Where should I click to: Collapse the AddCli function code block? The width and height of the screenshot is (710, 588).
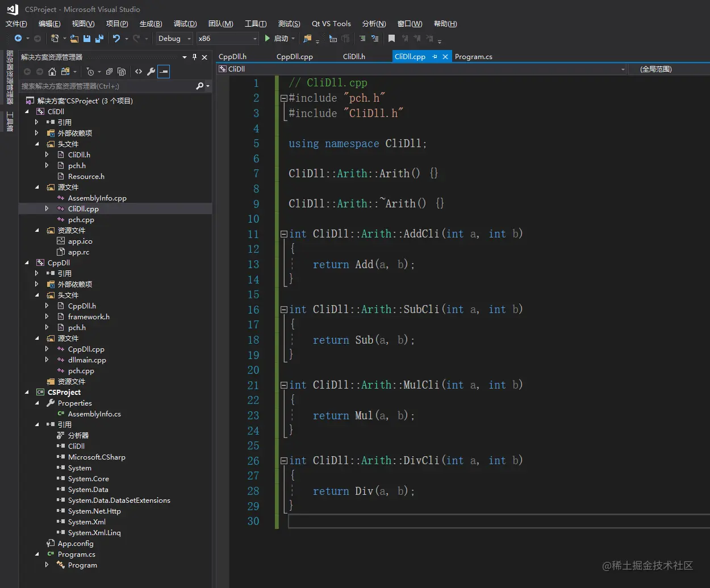(x=283, y=234)
